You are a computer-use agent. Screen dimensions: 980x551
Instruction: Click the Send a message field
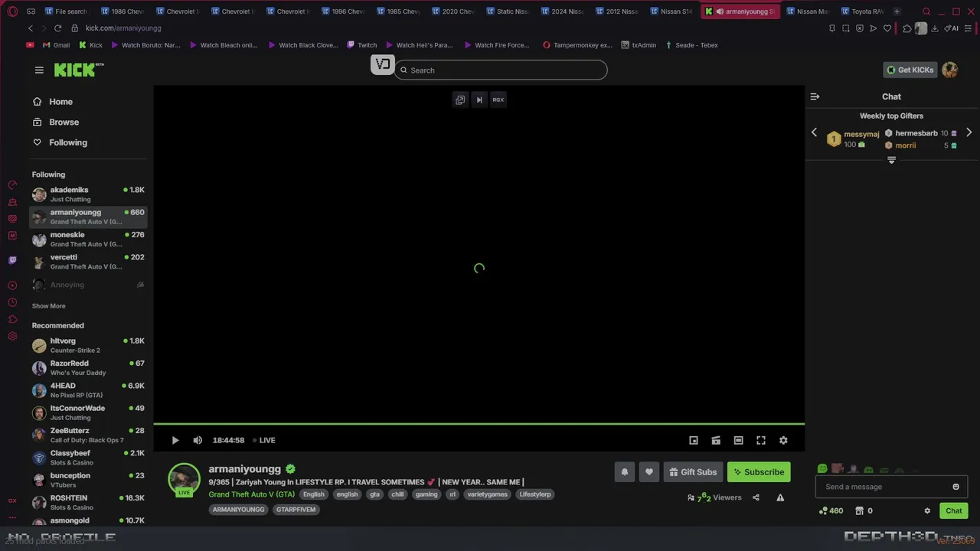891,487
